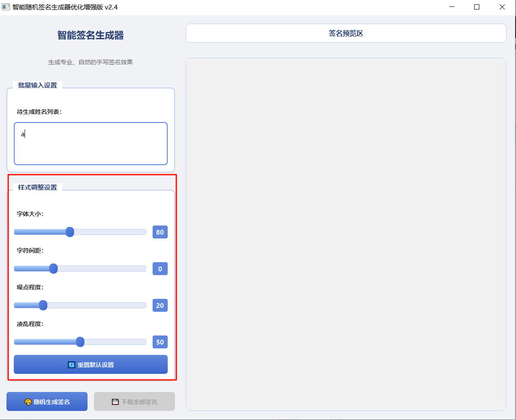
Task: Click the noise level value box showing 20
Action: tap(160, 306)
